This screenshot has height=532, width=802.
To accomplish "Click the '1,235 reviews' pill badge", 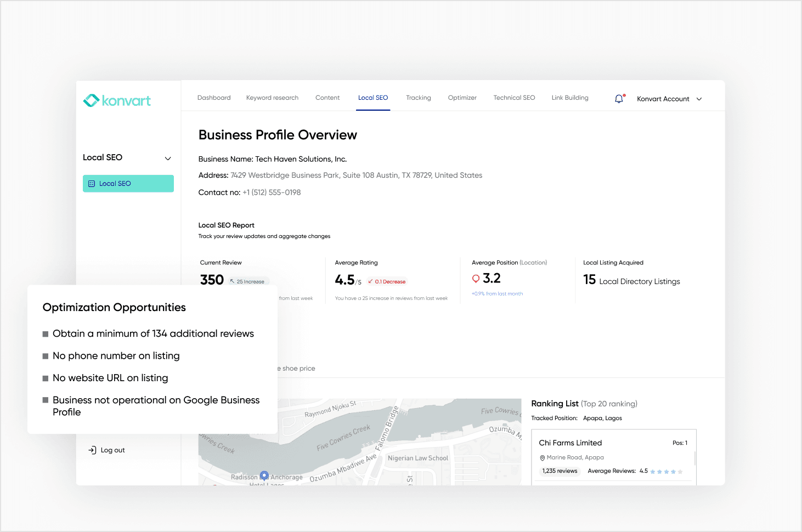I will tap(560, 471).
